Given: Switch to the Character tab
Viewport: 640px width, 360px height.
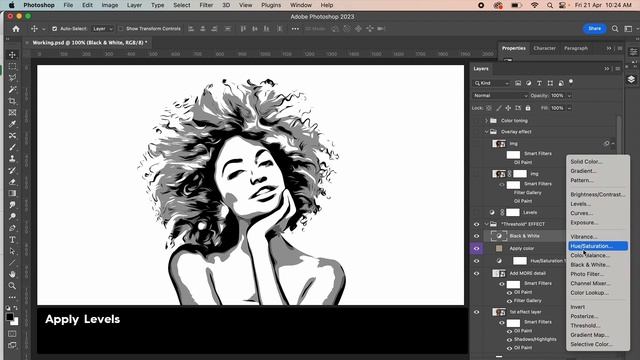Looking at the screenshot, I should (544, 48).
